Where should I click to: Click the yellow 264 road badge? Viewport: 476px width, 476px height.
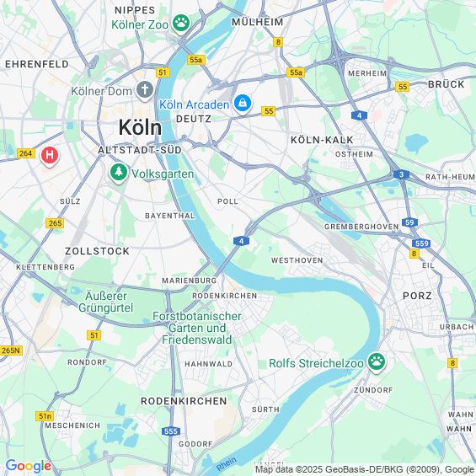click(x=26, y=153)
